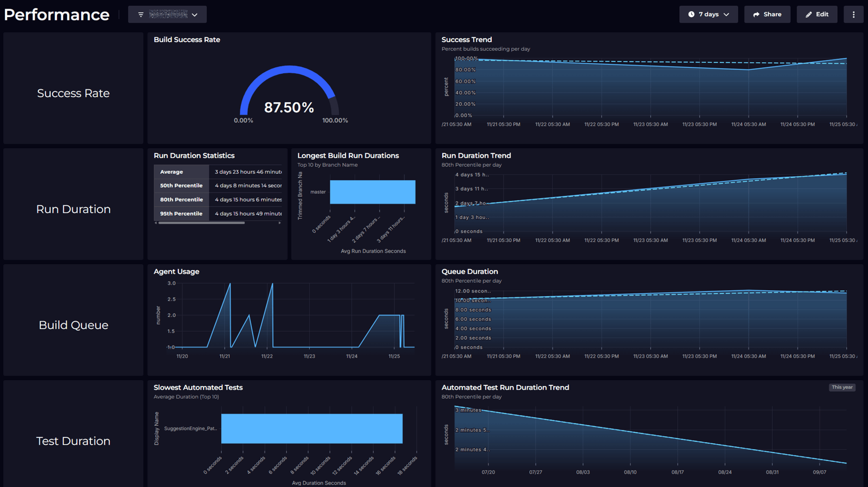Click the Build Queue section label
The width and height of the screenshot is (868, 487).
pos(73,325)
